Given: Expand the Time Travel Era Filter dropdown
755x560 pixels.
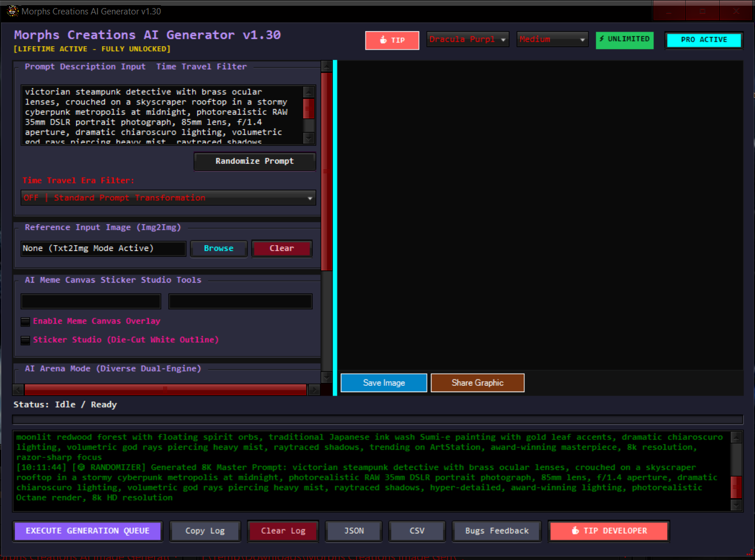Looking at the screenshot, I should [x=168, y=198].
